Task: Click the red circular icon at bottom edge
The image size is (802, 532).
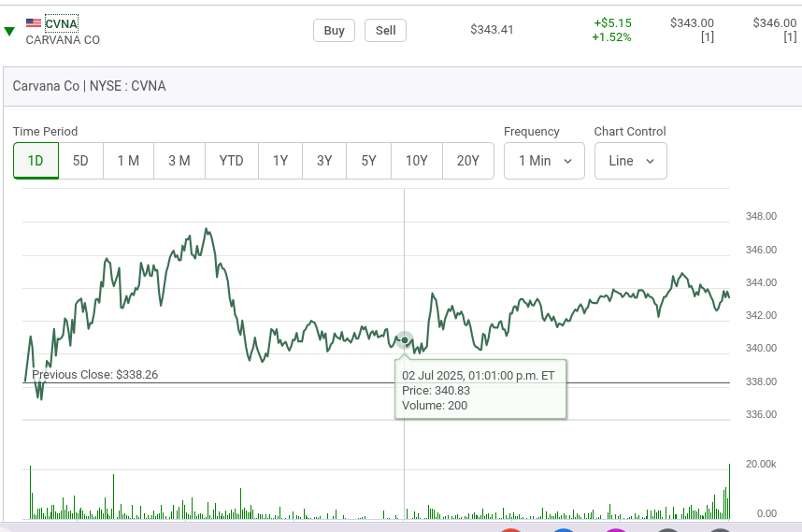Action: click(510, 529)
